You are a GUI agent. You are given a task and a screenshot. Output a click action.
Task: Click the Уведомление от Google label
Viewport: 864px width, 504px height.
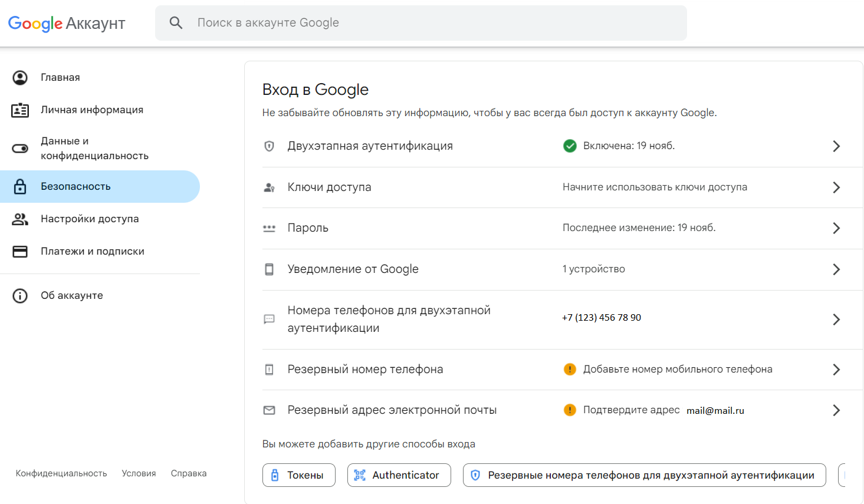tap(353, 269)
